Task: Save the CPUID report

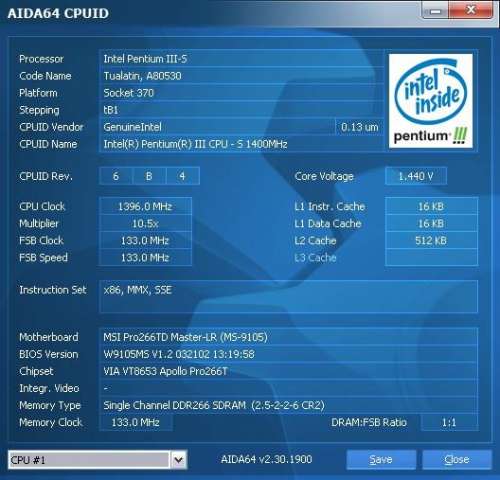Action: coord(381,460)
